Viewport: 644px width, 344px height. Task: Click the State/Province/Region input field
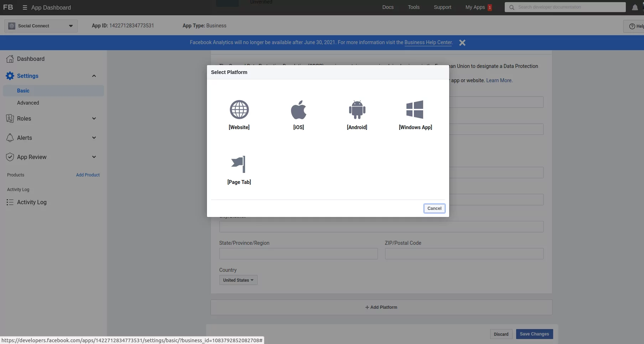click(298, 254)
